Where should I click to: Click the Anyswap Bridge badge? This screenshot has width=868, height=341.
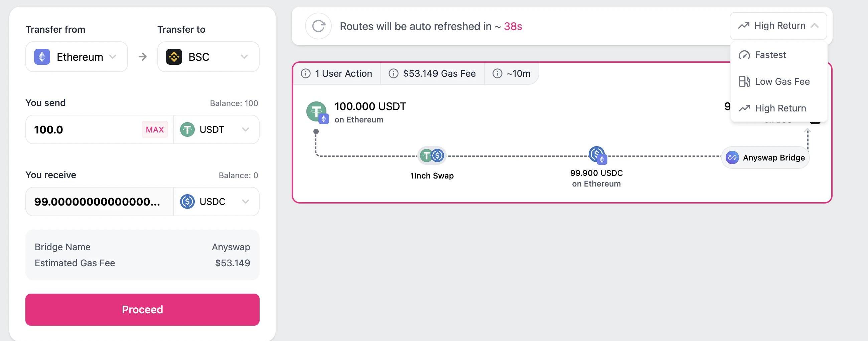pos(765,157)
